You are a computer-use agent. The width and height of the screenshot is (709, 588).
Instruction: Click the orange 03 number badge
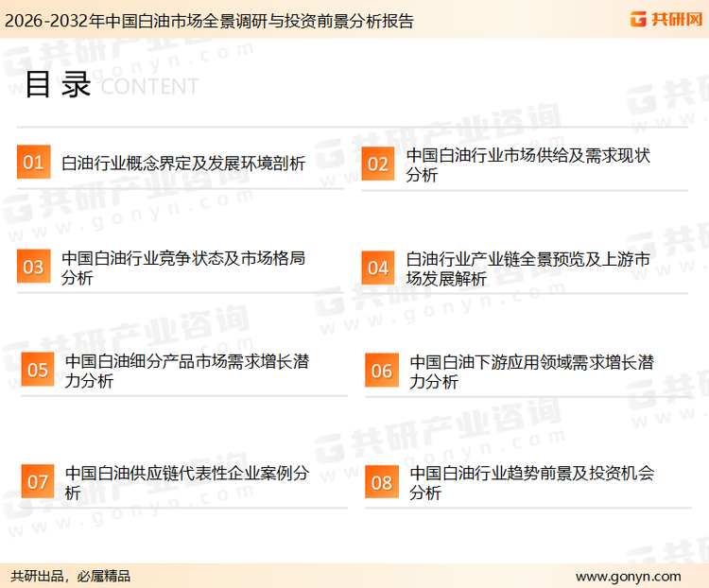(x=33, y=267)
